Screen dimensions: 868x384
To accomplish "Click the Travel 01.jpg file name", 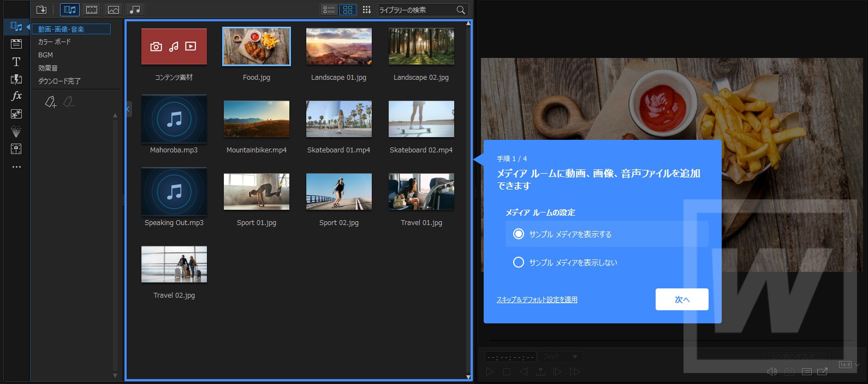I will [421, 223].
